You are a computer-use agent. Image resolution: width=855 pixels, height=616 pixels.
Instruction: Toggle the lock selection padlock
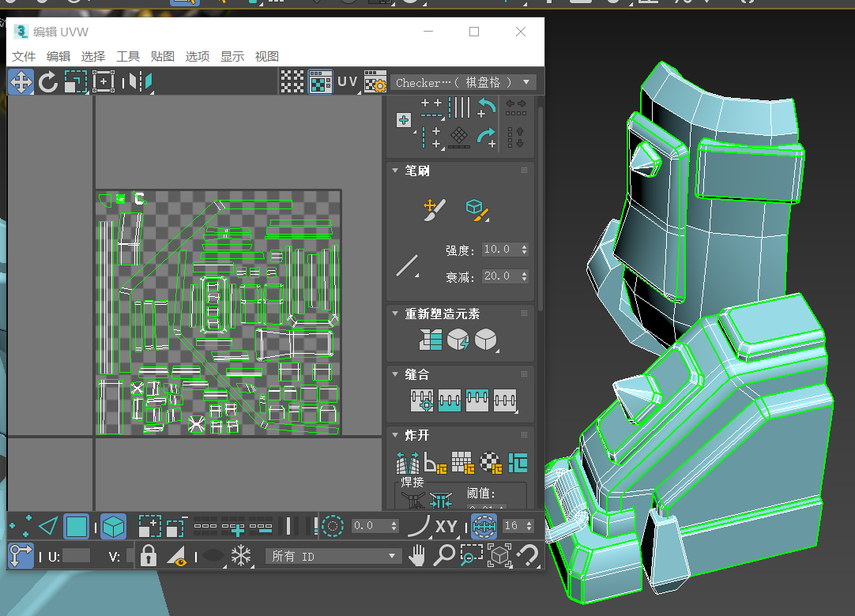point(148,556)
